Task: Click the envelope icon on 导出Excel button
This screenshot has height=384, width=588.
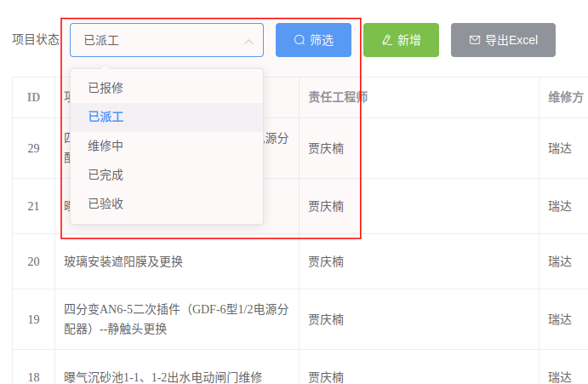Action: coord(475,40)
